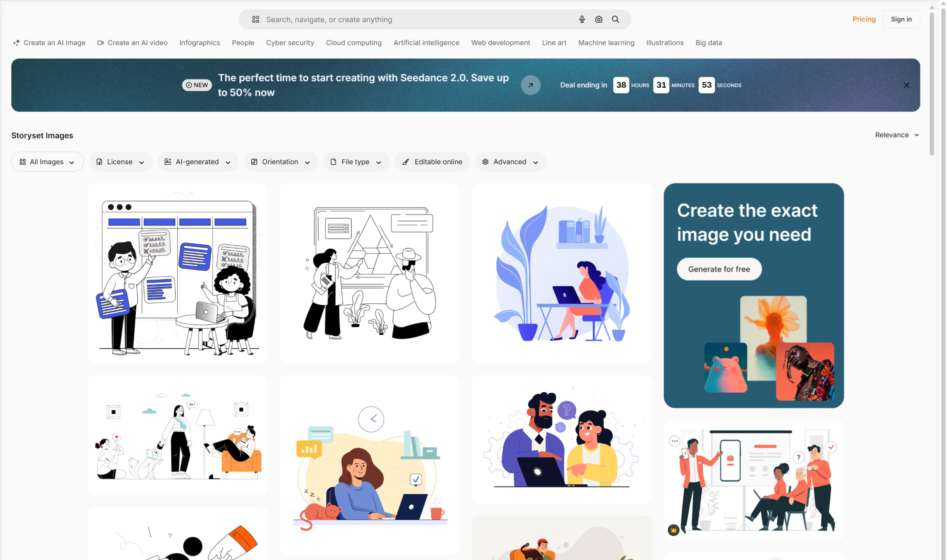Open the Pricing page
This screenshot has height=560, width=947.
864,19
